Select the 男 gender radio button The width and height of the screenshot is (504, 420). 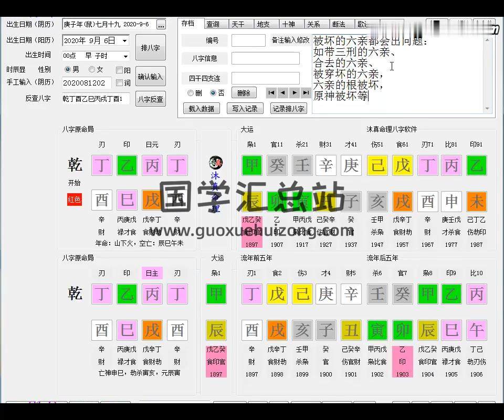pyautogui.click(x=68, y=69)
